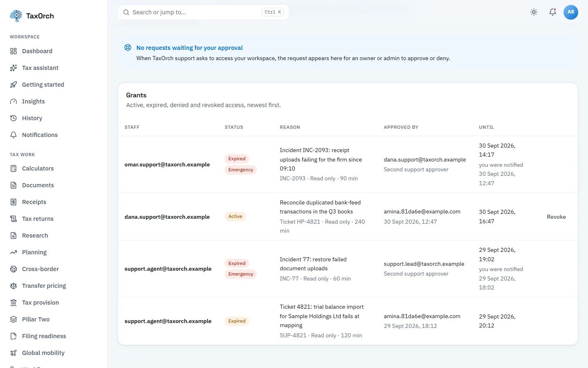Click the Search or jump to field
The height and width of the screenshot is (368, 588).
coord(203,12)
